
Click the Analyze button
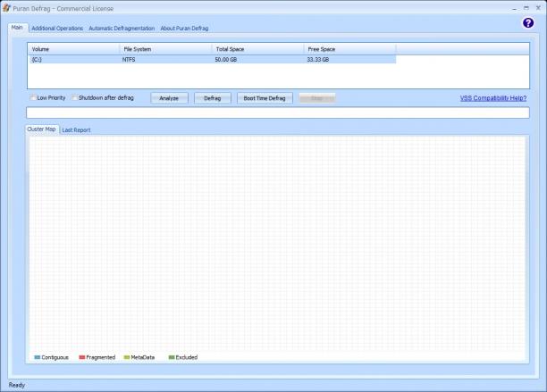coord(169,98)
